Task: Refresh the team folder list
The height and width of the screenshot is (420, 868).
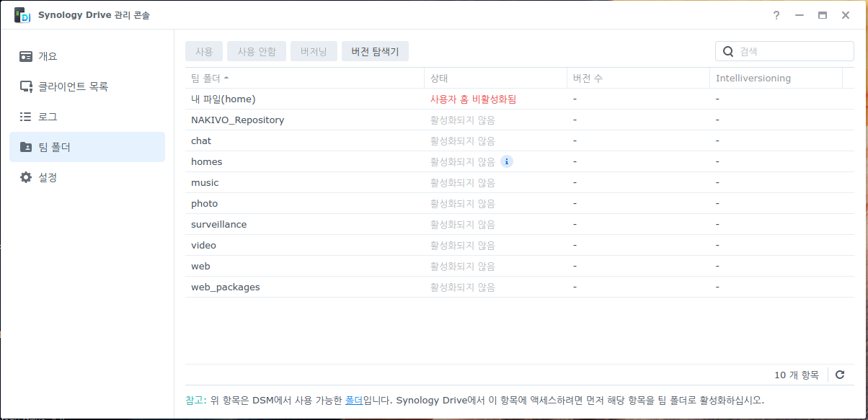Action: point(839,375)
